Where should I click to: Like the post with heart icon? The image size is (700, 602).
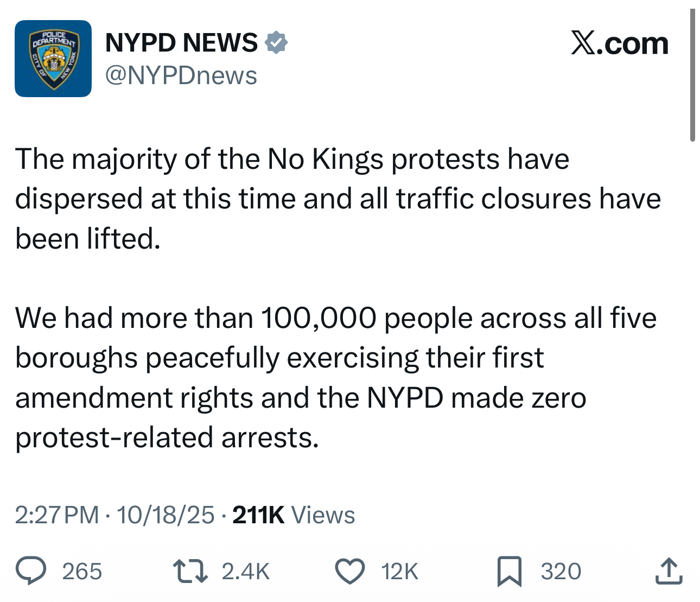[349, 571]
